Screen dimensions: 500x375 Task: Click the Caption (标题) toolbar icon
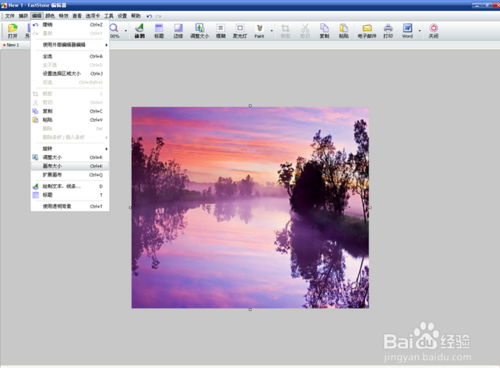click(159, 31)
